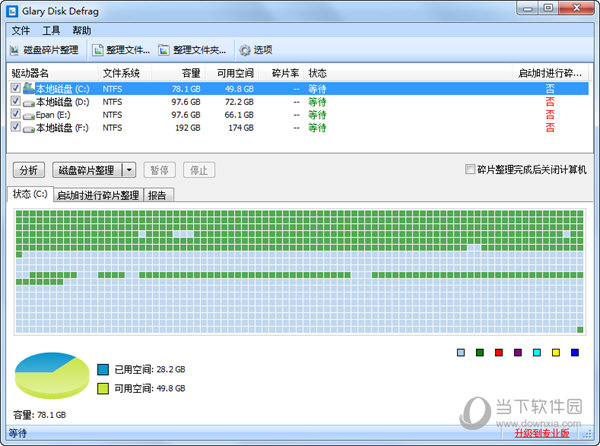This screenshot has height=446, width=600.
Task: Click the 本地磁盘 (F:) drive icon
Action: pyautogui.click(x=29, y=129)
